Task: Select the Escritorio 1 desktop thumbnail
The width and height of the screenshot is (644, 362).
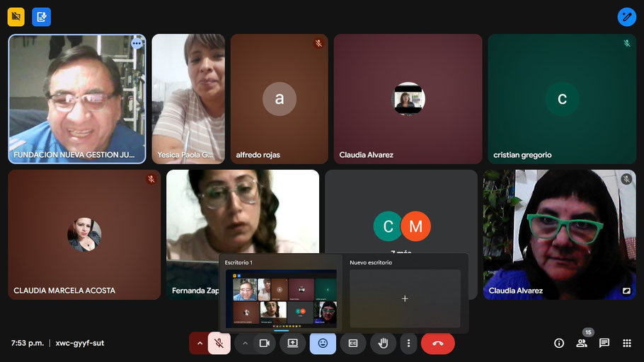Action: coord(281,298)
